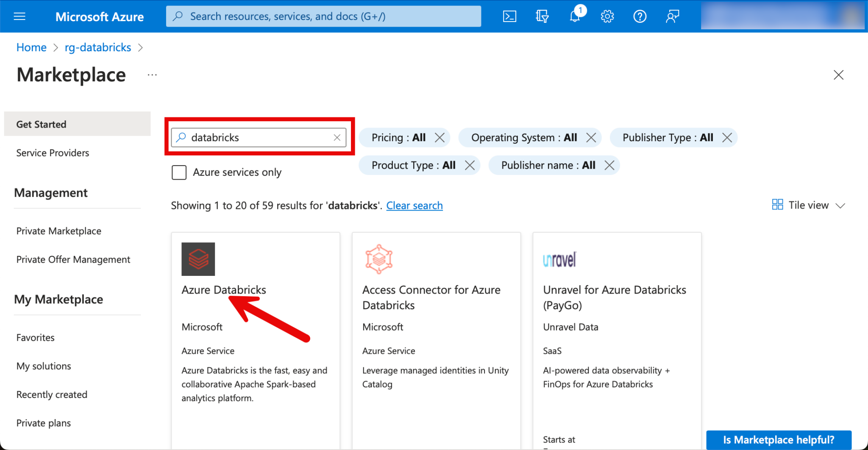Open the Directories and subscriptions filter icon
This screenshot has width=868, height=450.
[x=542, y=17]
